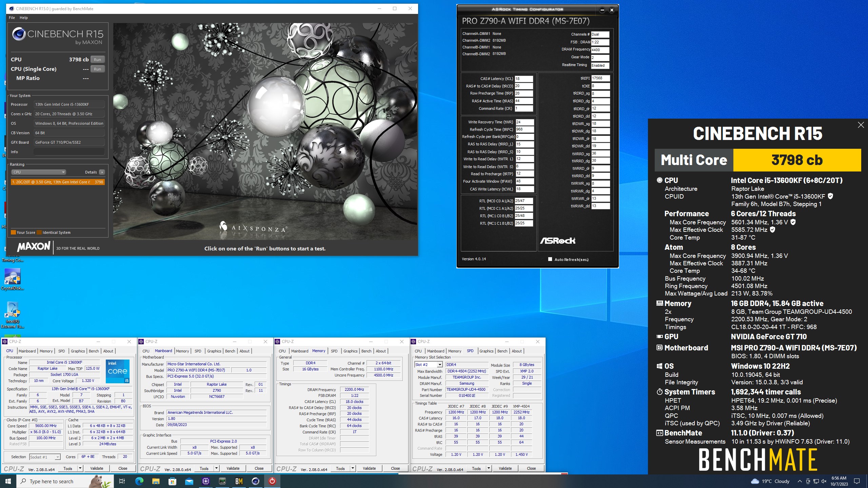This screenshot has width=868, height=488.
Task: Open File Explorer from the taskbar
Action: [x=156, y=481]
